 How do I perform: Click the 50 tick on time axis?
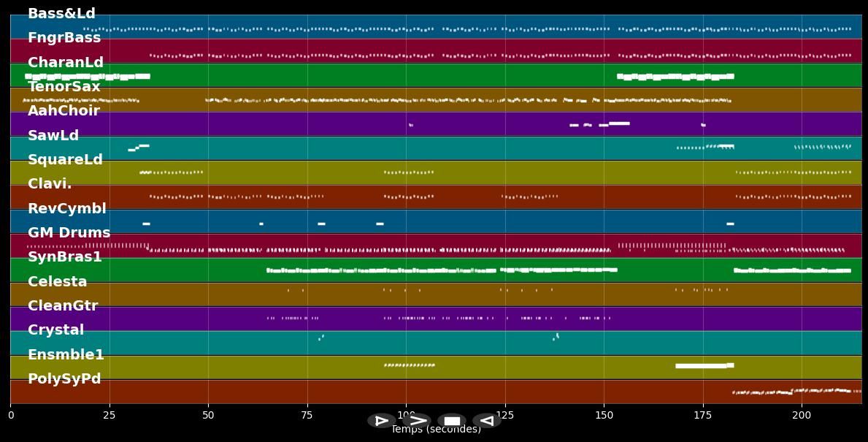click(x=208, y=416)
